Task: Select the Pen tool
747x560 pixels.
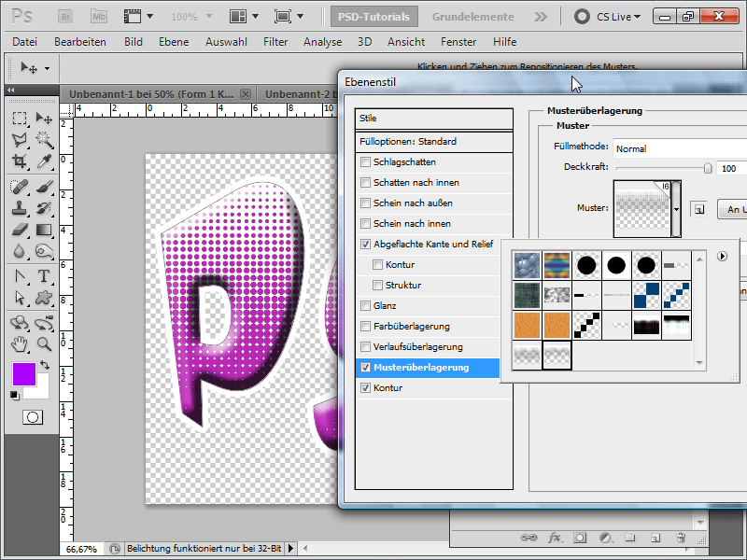Action: pyautogui.click(x=20, y=276)
